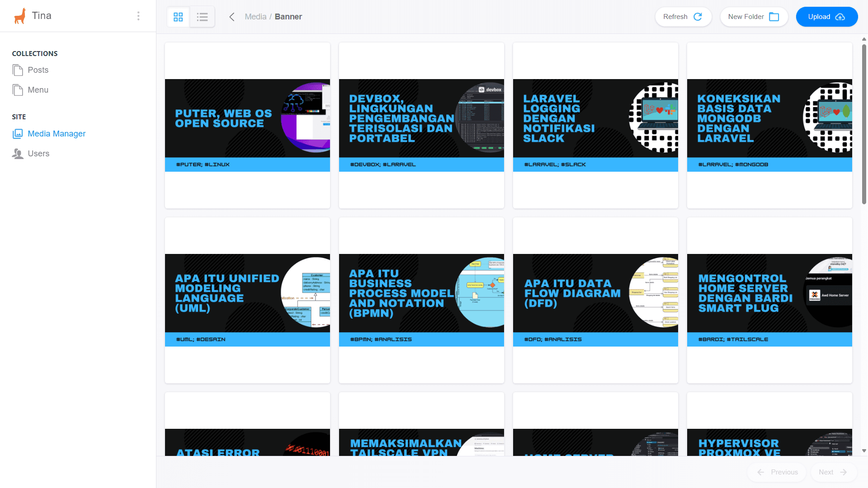Open the Posts collection icon

click(17, 70)
